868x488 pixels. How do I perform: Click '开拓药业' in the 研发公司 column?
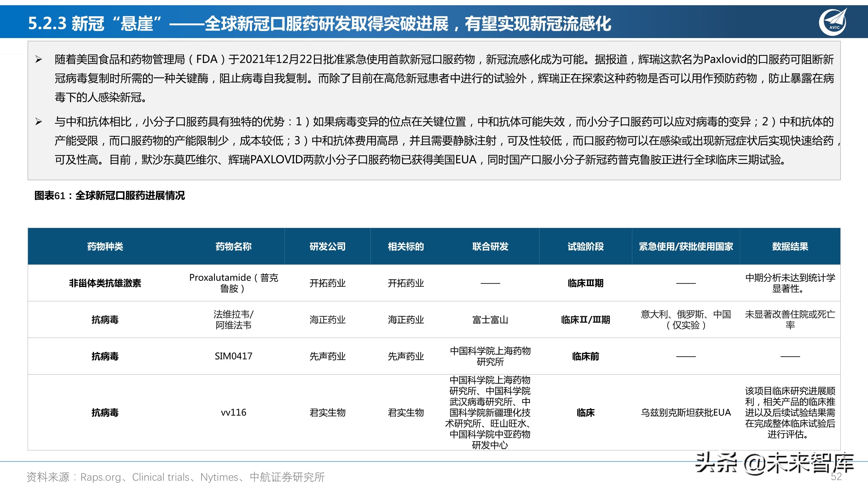click(328, 283)
